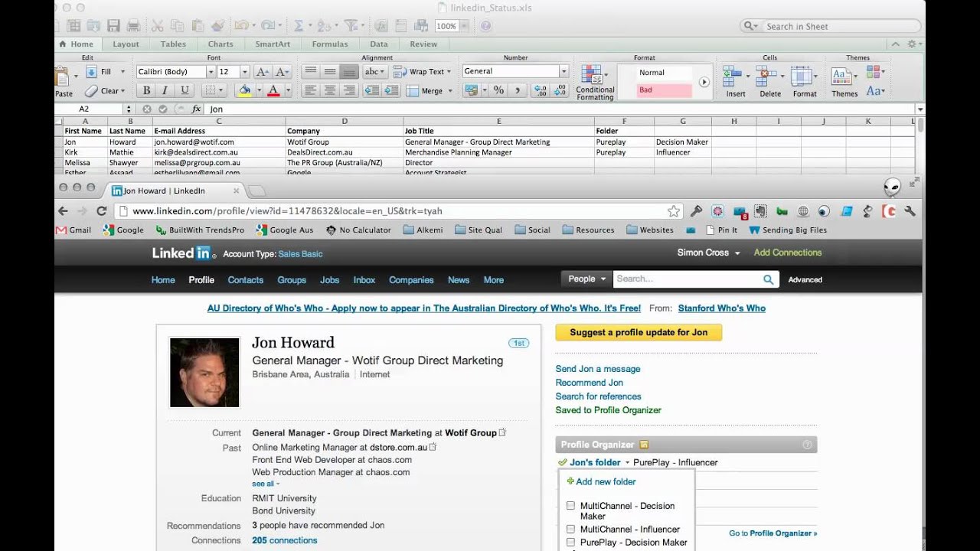Increase font size with the larger A button
Viewport: 980px width, 551px height.
pyautogui.click(x=262, y=71)
